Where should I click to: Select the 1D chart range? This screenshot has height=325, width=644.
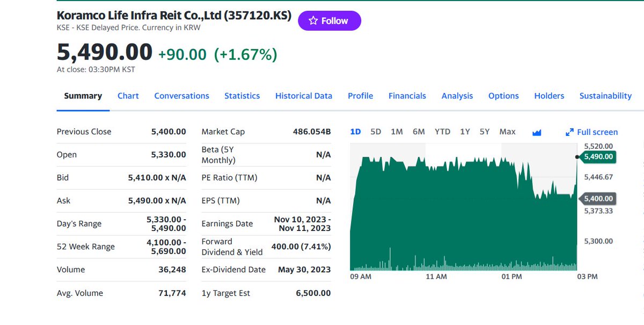355,132
